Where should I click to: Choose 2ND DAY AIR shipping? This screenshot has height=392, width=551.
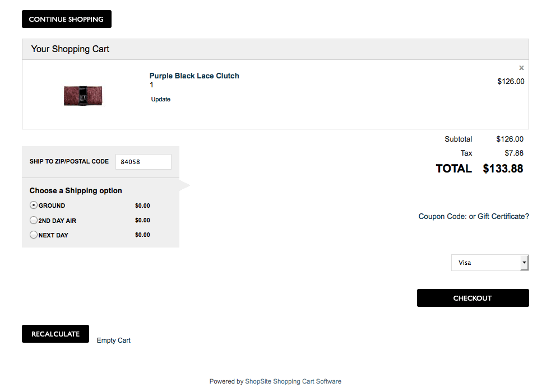[x=34, y=221]
